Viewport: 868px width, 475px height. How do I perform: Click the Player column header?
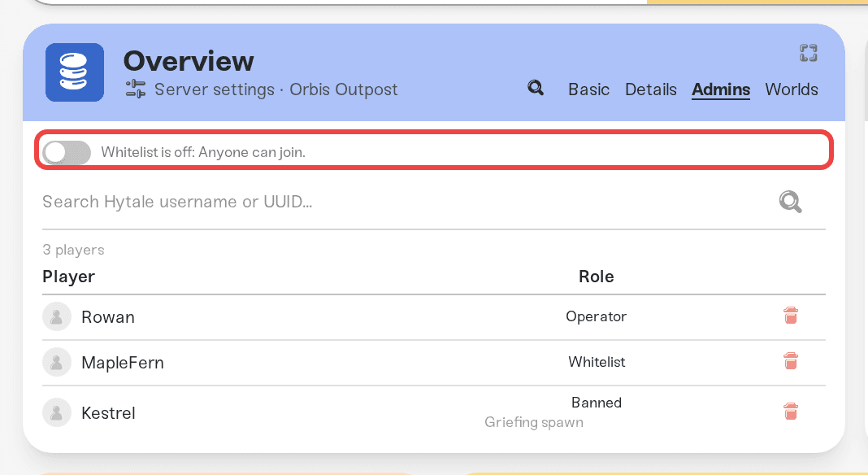click(68, 277)
